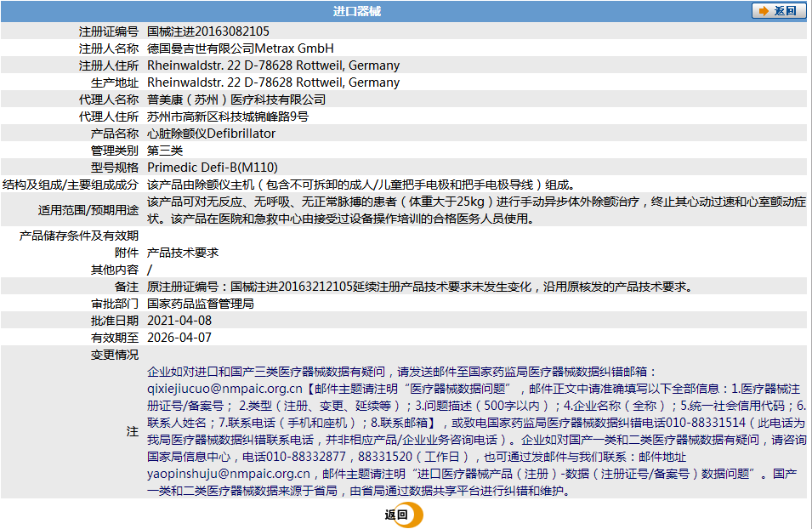Select expiry date 2026-04-07
The height and width of the screenshot is (529, 812).
point(179,338)
